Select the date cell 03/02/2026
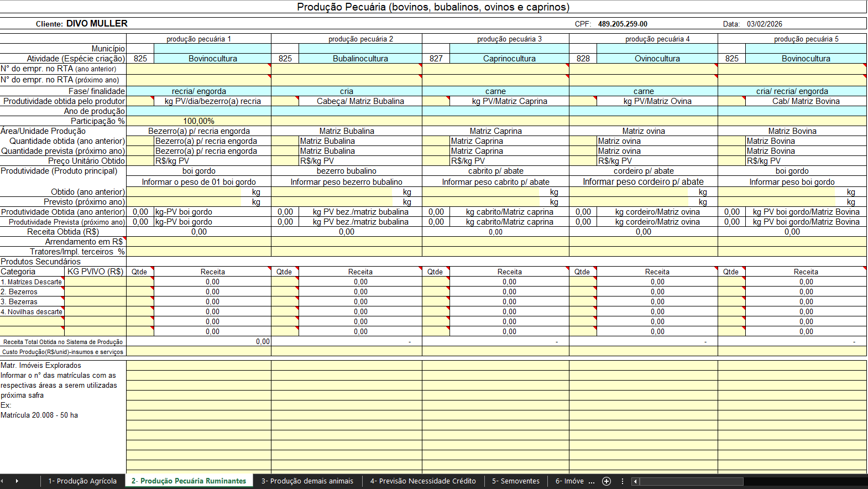Viewport: 868px width, 489px height. coord(764,24)
